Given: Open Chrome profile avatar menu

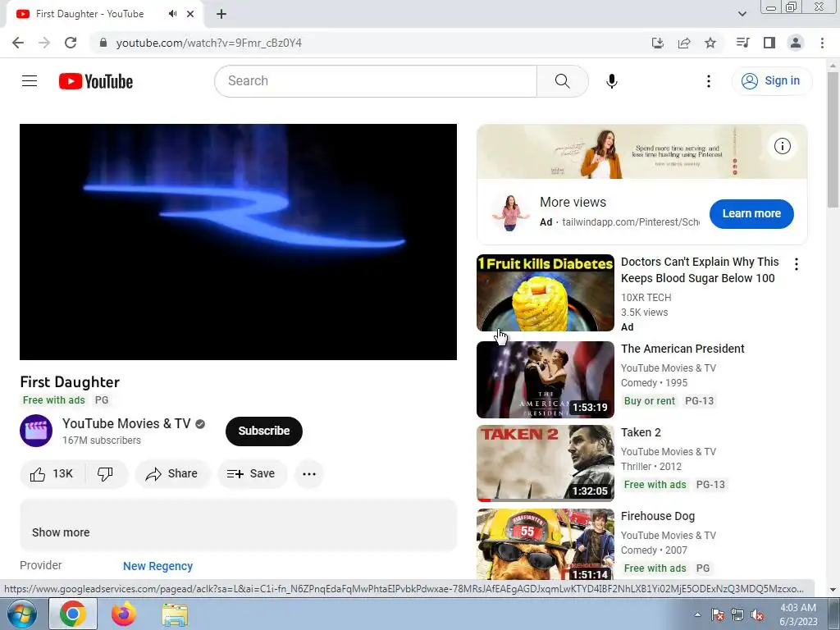Looking at the screenshot, I should [796, 43].
